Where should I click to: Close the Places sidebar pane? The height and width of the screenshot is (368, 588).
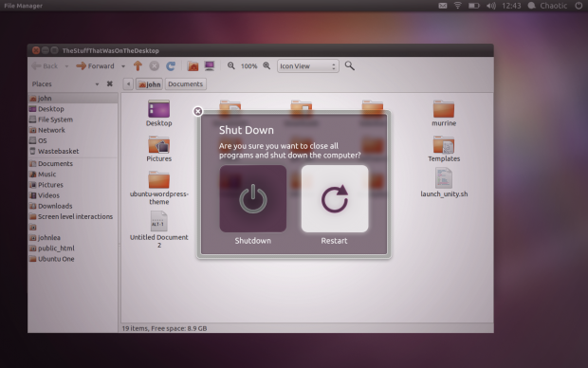[109, 83]
